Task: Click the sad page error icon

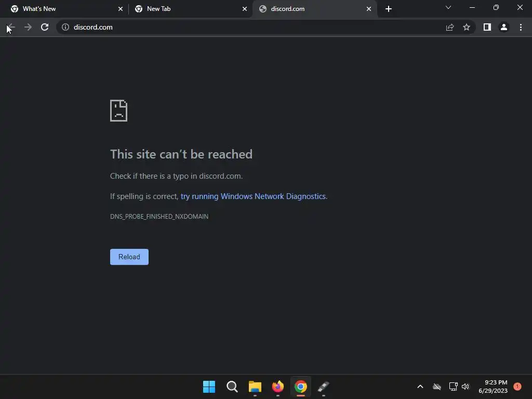Action: coord(119,111)
